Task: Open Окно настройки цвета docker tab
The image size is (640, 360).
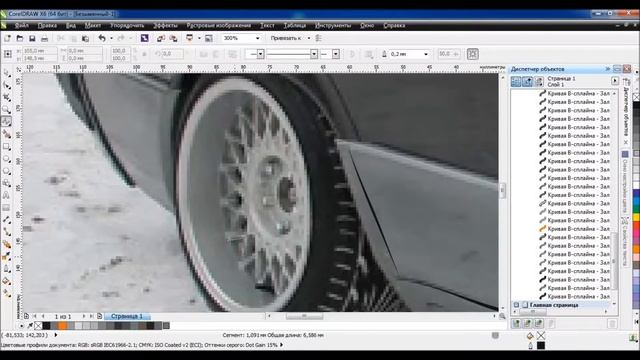Action: (625, 182)
